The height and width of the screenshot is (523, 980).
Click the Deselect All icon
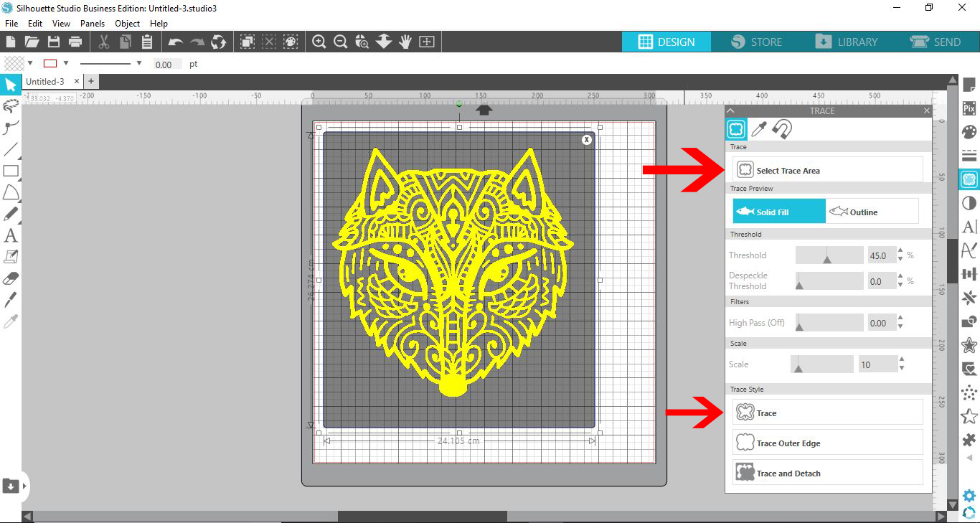click(269, 42)
